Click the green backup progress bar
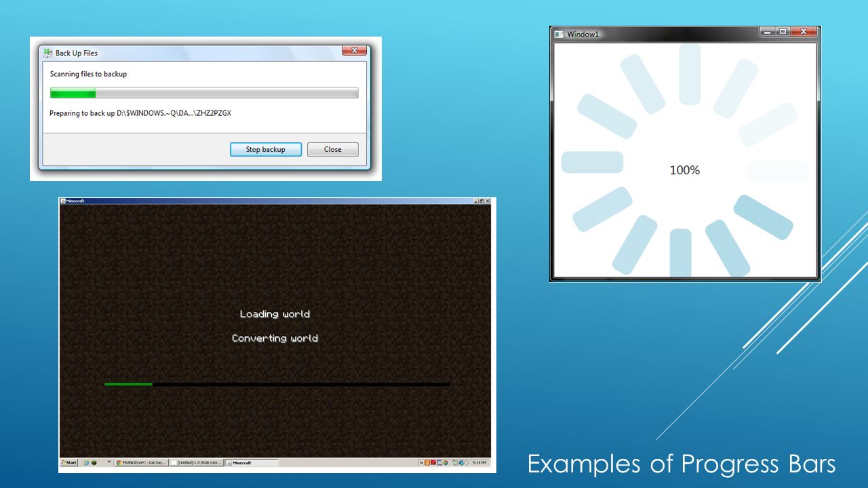Image resolution: width=868 pixels, height=488 pixels. coord(204,94)
